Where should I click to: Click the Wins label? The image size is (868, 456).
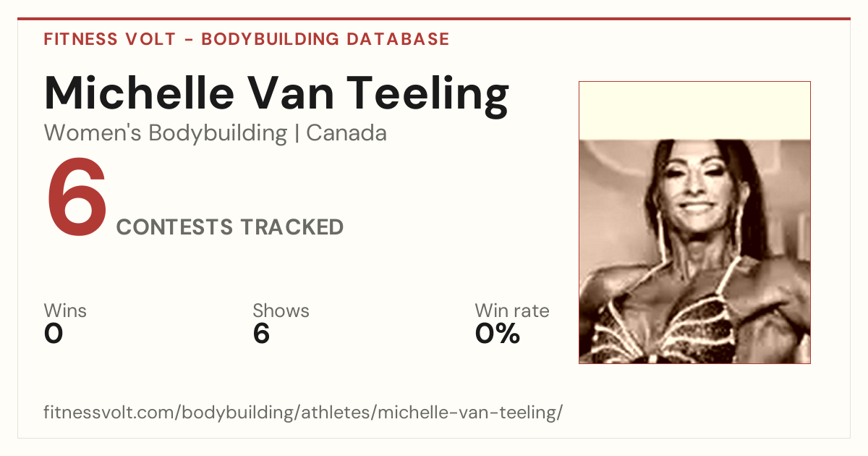[65, 311]
